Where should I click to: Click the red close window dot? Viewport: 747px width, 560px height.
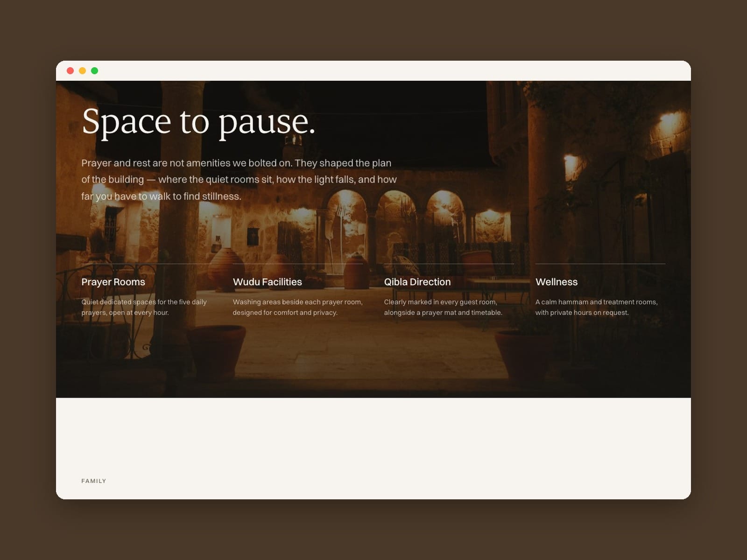click(x=70, y=71)
